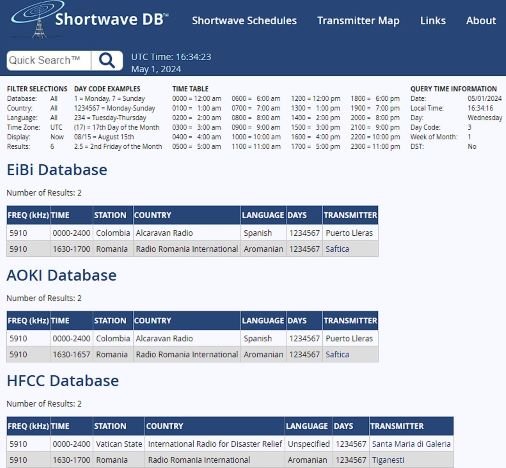Click Colombia cell in EiBi table
The height and width of the screenshot is (468, 506).
[113, 233]
